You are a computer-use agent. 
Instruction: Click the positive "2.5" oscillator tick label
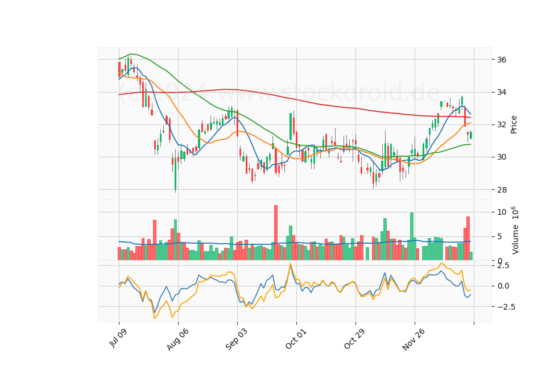(503, 265)
